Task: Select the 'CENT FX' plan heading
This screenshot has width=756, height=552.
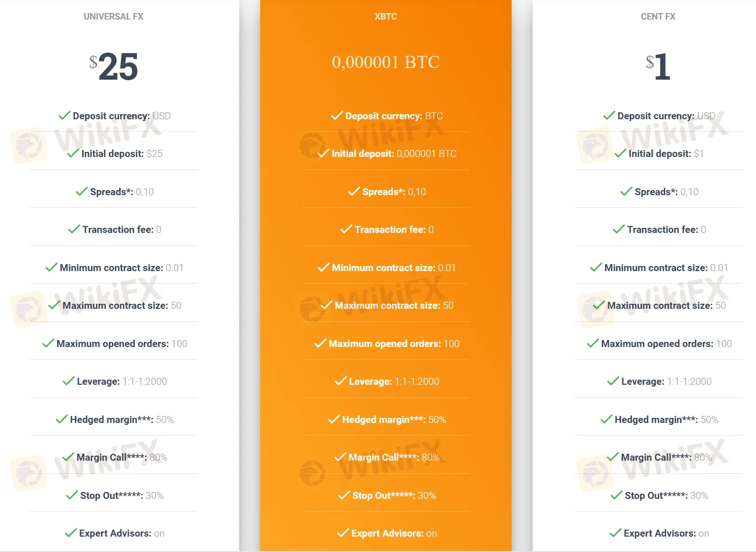Action: [658, 16]
